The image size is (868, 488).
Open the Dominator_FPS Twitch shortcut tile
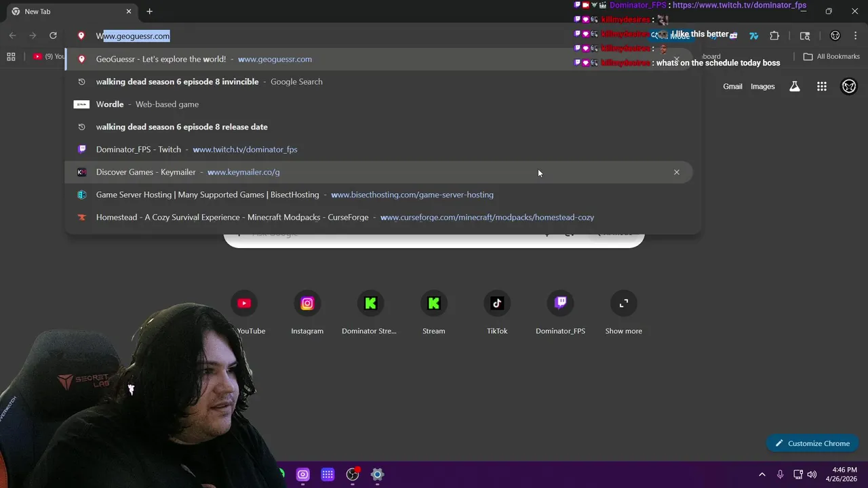click(560, 312)
